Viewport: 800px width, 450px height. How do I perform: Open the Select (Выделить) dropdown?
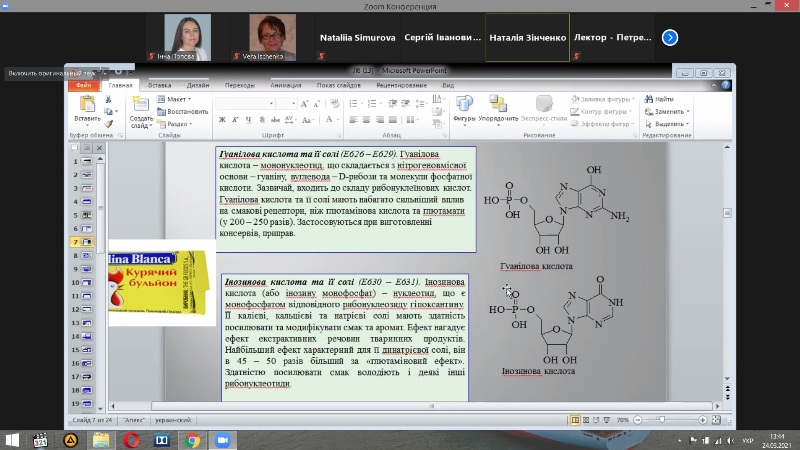point(668,123)
